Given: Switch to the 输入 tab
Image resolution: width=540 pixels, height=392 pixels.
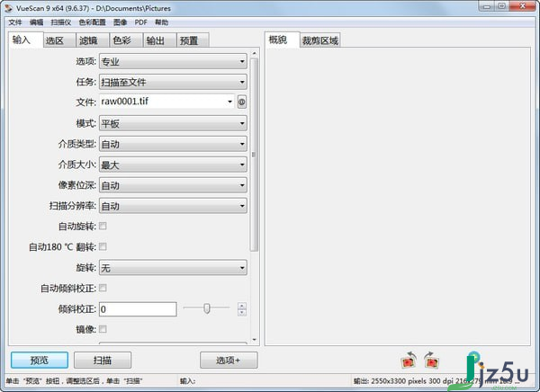Looking at the screenshot, I should (25, 40).
